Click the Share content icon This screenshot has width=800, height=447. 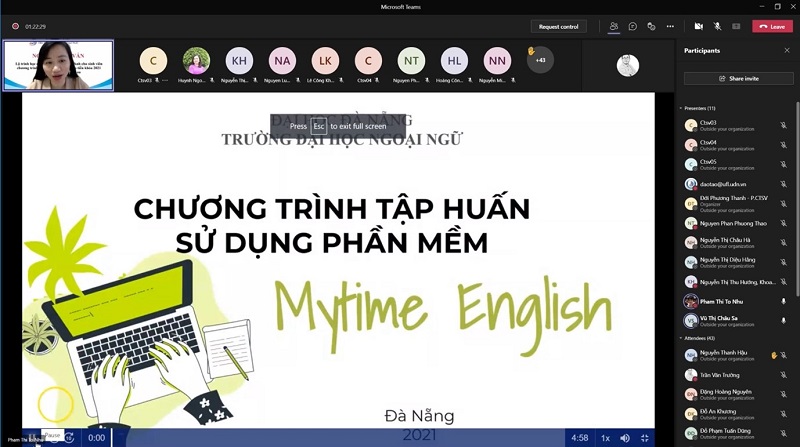click(x=735, y=26)
